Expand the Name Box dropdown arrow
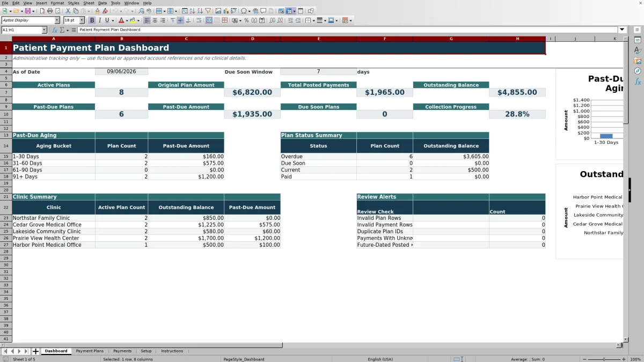Screen dimensions: 644x362 click(x=44, y=30)
